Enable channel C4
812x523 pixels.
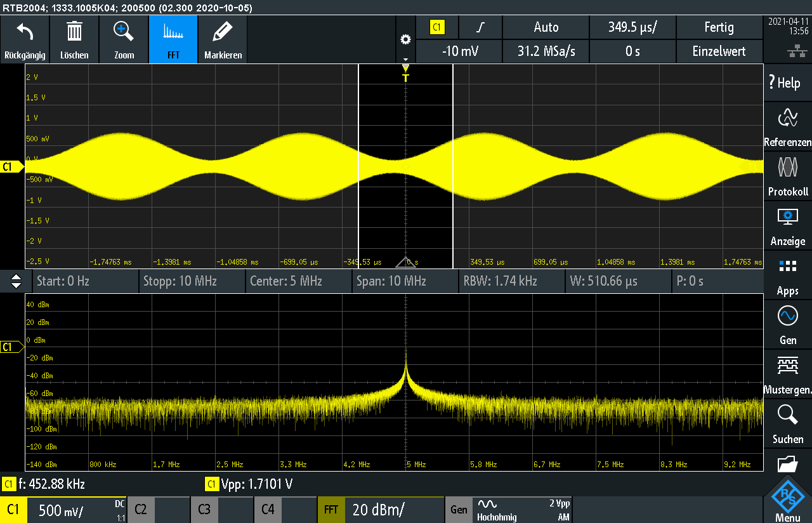285,510
